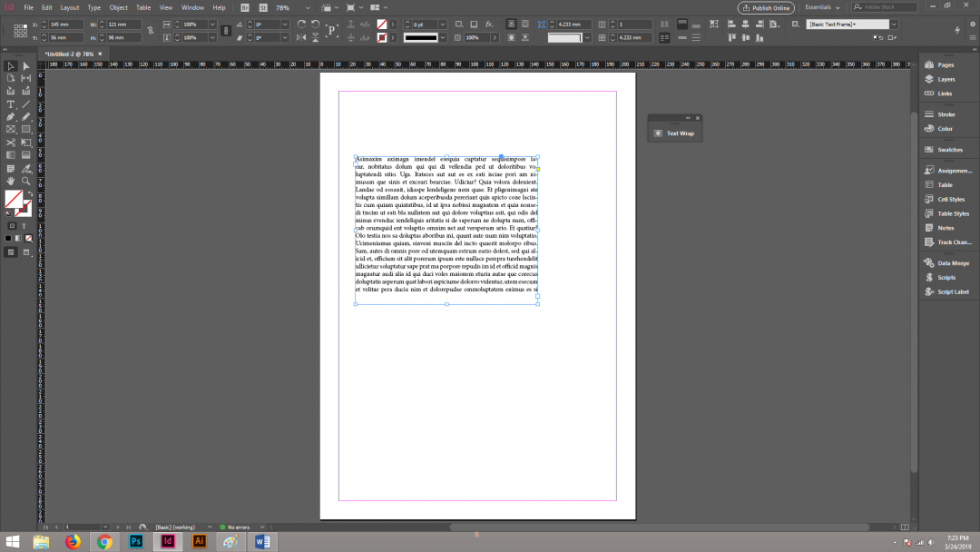Switch to the Untitled-2 document tab
Viewport: 980px width, 552px height.
tap(69, 54)
